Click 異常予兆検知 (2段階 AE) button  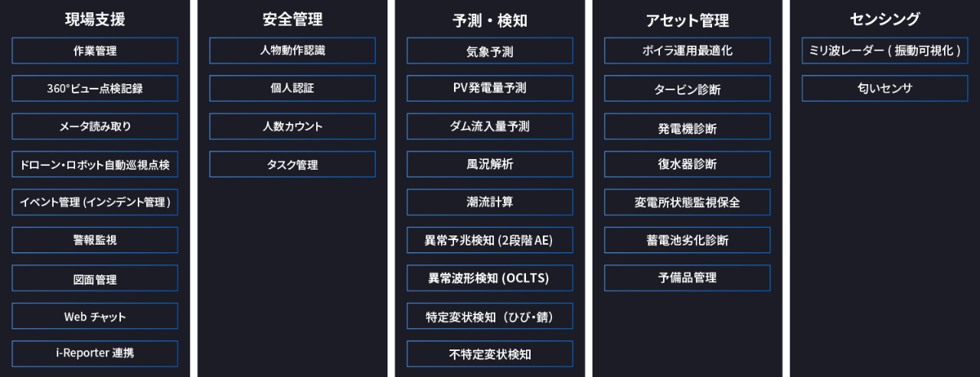tap(490, 240)
